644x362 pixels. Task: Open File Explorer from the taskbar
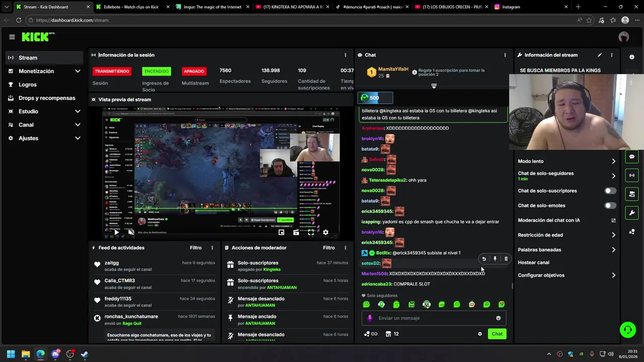pos(26,354)
